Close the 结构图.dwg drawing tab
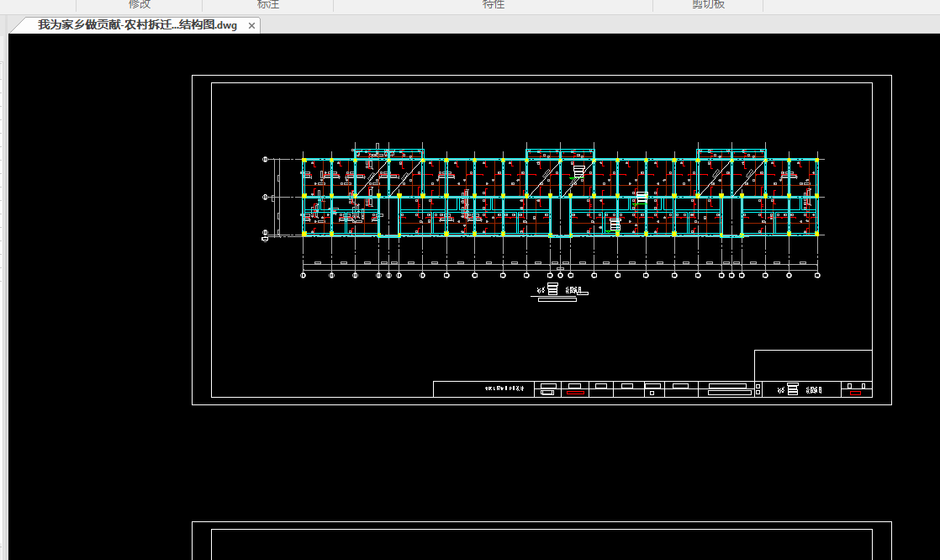This screenshot has width=940, height=560. point(251,26)
